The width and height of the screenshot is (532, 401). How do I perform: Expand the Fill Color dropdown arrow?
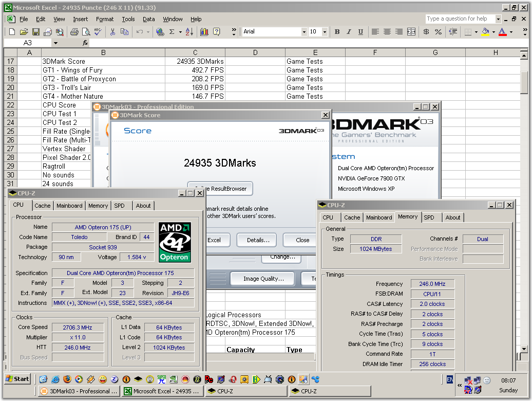(493, 32)
